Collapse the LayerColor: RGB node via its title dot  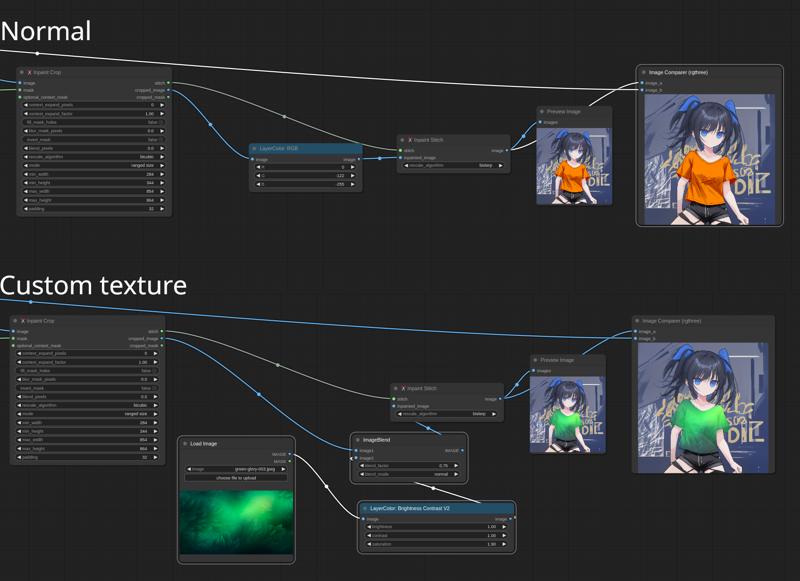click(x=254, y=148)
